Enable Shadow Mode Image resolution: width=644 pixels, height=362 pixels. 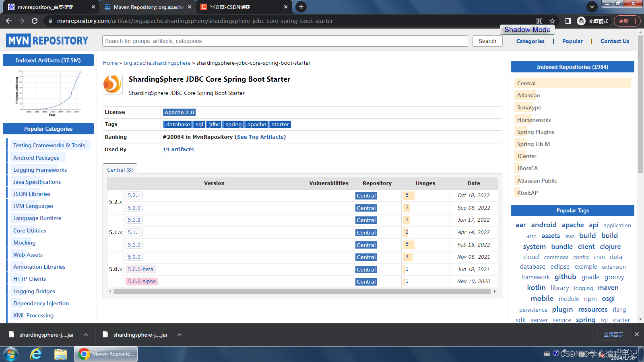527,29
